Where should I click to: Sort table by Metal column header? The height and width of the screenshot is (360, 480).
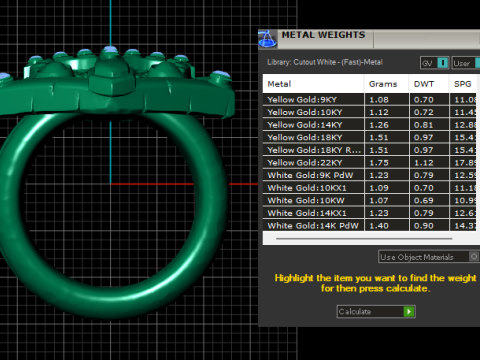(x=313, y=84)
